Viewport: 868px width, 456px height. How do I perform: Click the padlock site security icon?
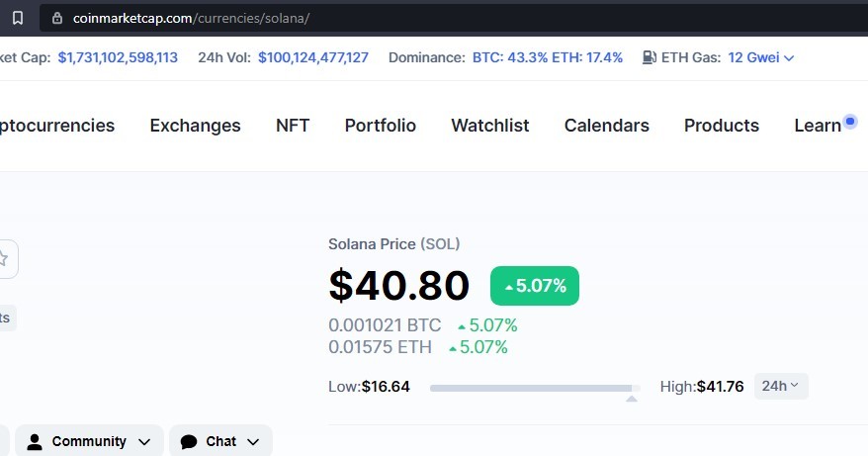(57, 18)
